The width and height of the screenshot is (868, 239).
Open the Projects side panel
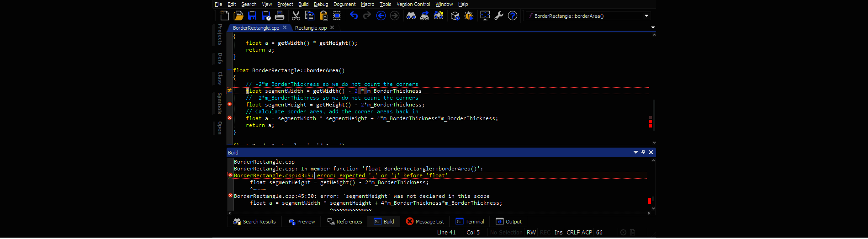[x=220, y=35]
